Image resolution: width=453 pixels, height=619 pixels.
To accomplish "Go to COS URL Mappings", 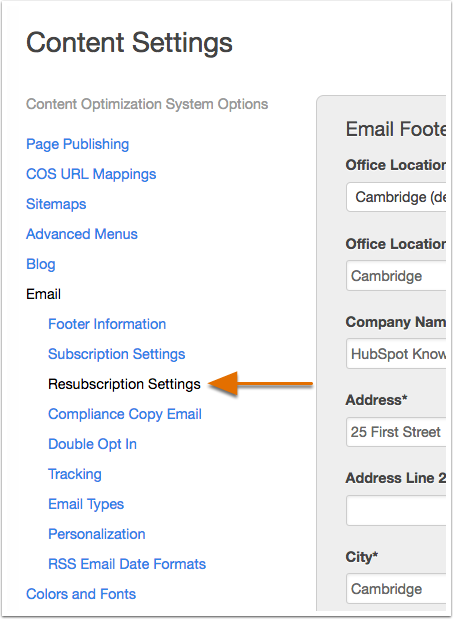I will click(91, 174).
